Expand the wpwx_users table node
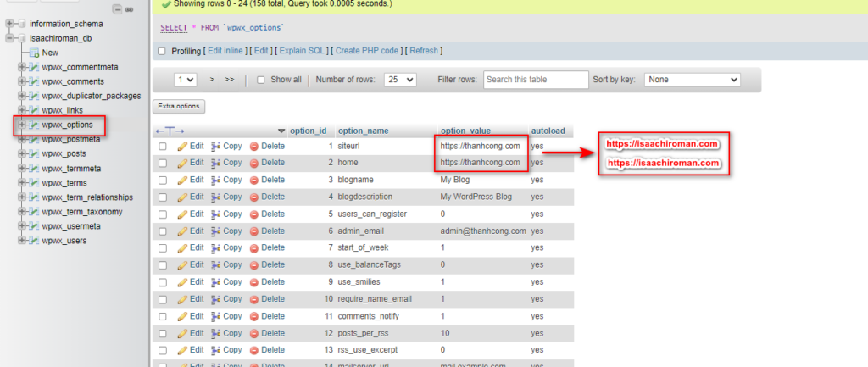868x367 pixels. [x=21, y=241]
